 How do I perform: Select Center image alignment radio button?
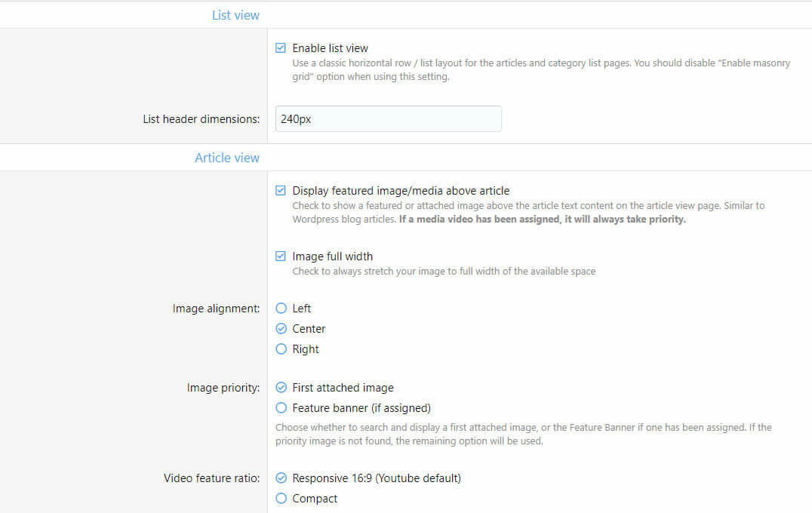point(281,329)
